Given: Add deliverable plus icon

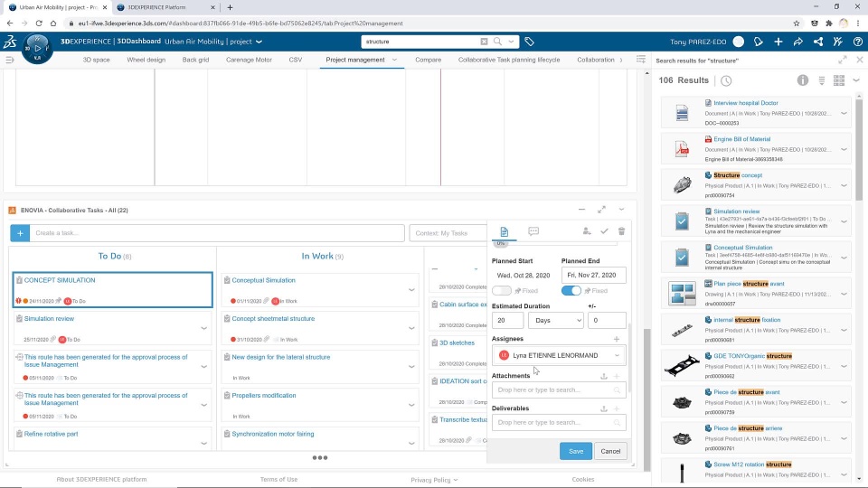Looking at the screenshot, I should pos(616,408).
